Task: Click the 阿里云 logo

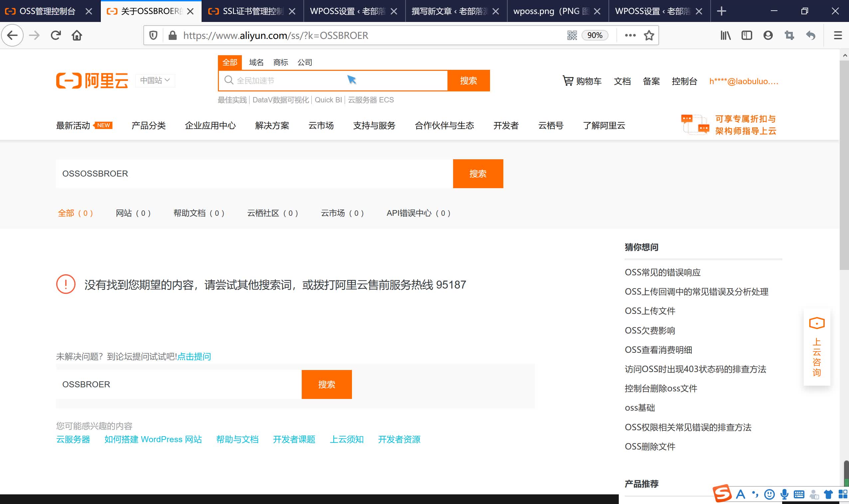Action: pyautogui.click(x=92, y=80)
